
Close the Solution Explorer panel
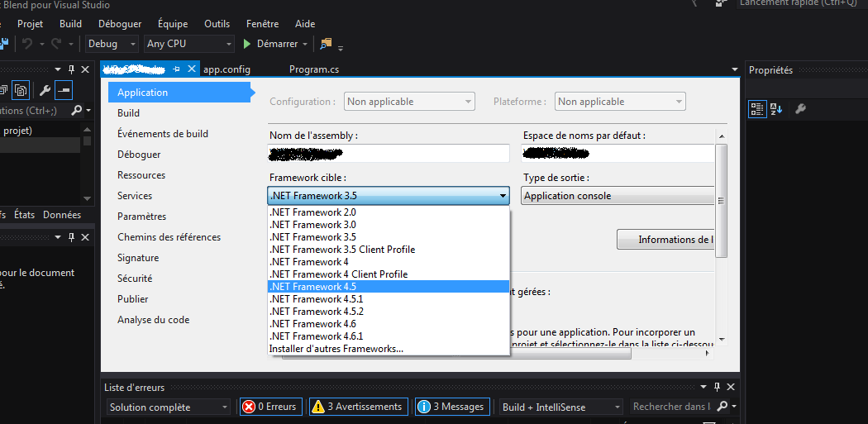84,69
